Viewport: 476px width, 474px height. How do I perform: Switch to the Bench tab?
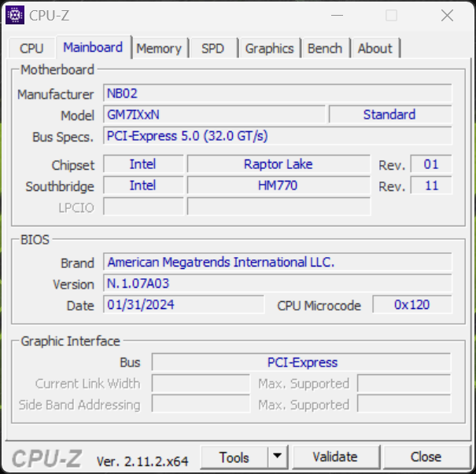(325, 48)
